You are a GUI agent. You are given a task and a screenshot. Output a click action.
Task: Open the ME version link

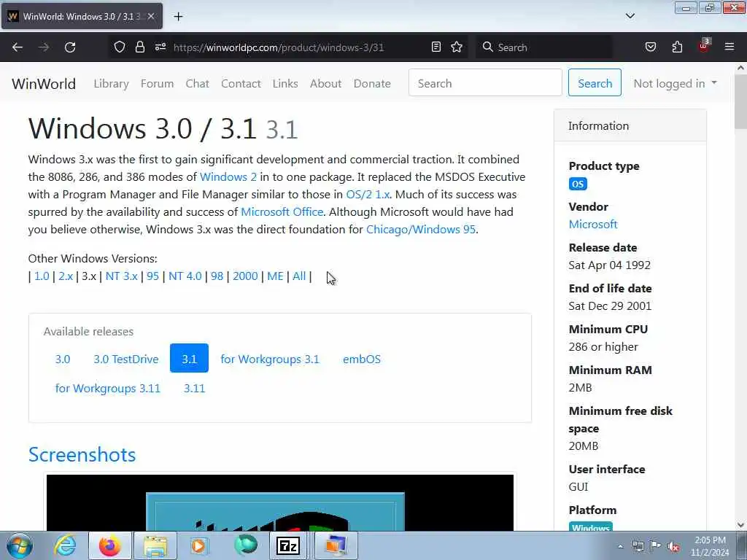coord(275,276)
